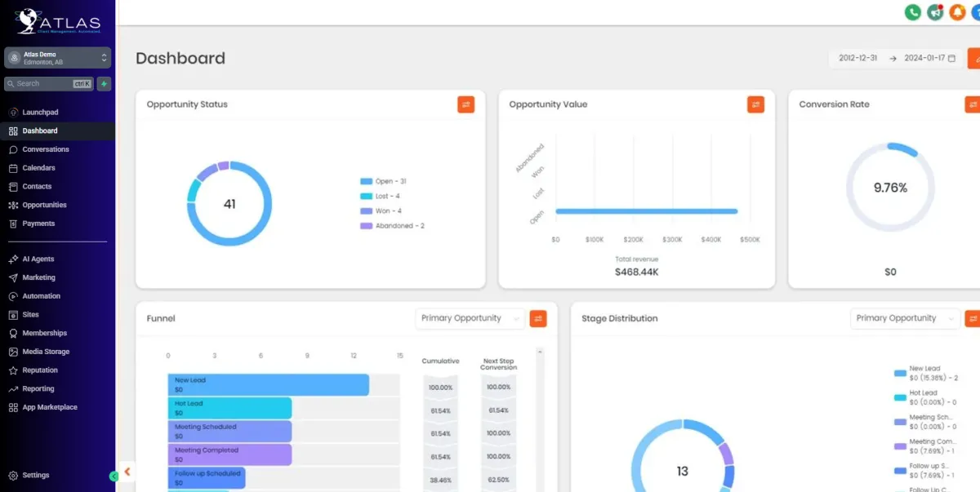Toggle the Abandoned - 2 legend entry
Viewport: 980px width, 492px height.
tap(392, 225)
